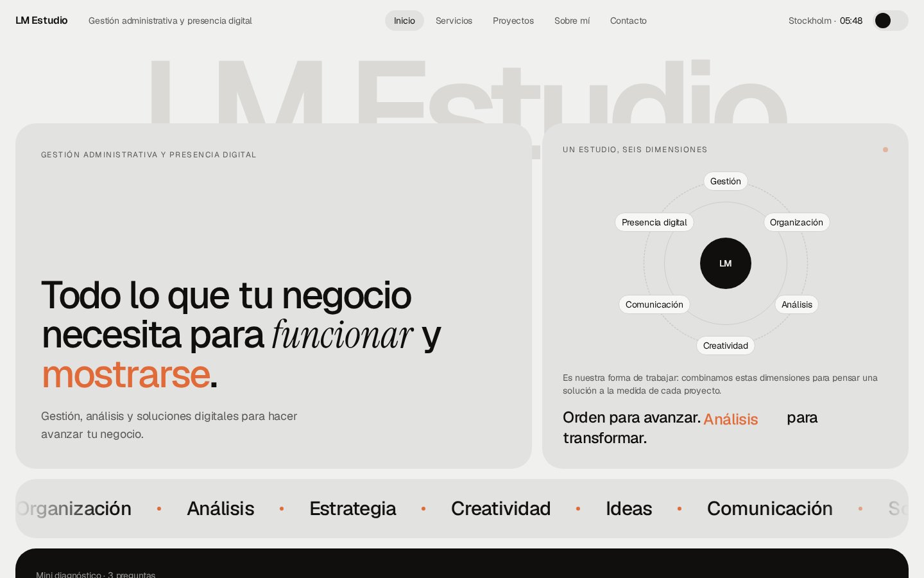Navigate to Contacto
The image size is (924, 578).
[628, 21]
